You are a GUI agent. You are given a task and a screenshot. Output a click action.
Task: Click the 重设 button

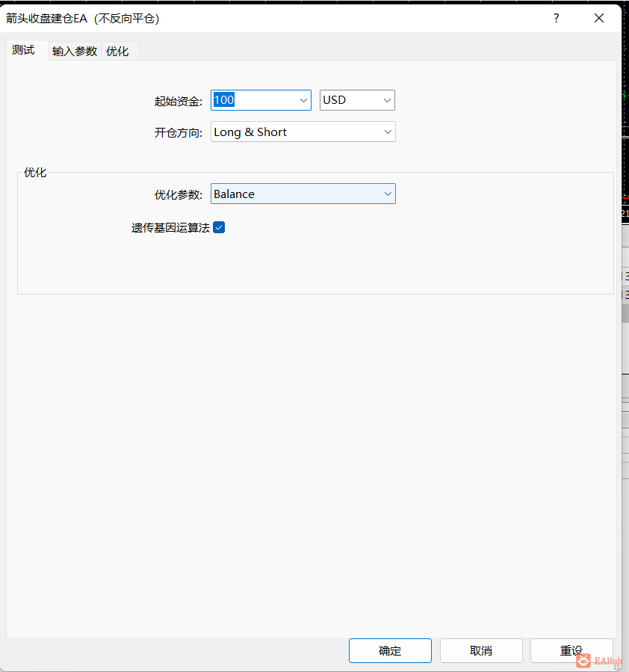[571, 650]
